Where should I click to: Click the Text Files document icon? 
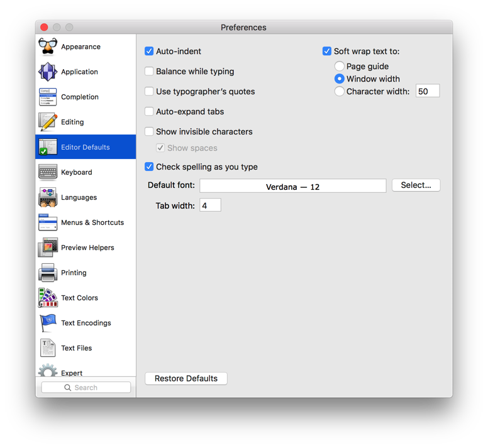click(x=48, y=348)
